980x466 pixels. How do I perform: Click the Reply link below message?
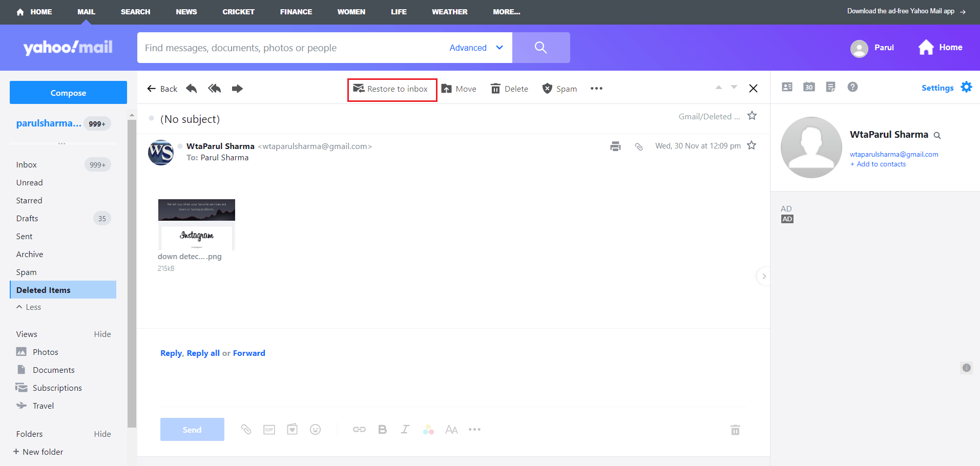pos(171,353)
